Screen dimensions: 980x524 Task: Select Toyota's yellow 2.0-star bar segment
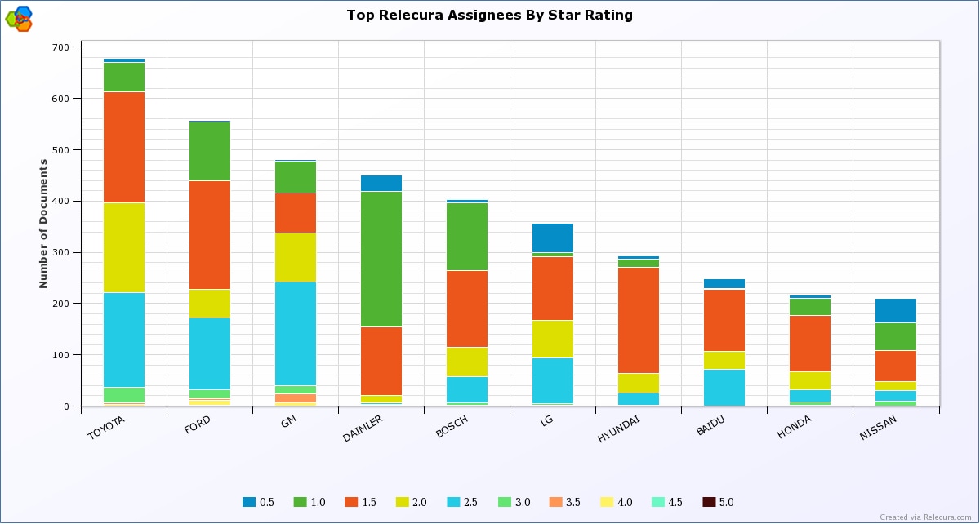click(124, 248)
